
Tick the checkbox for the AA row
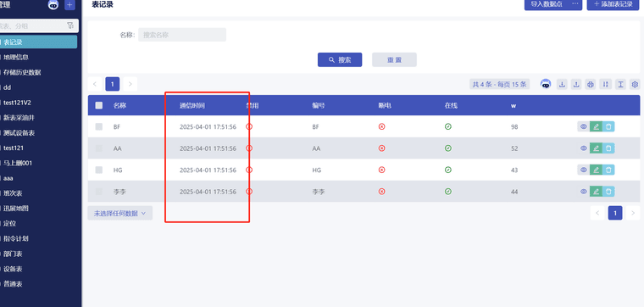click(x=99, y=148)
